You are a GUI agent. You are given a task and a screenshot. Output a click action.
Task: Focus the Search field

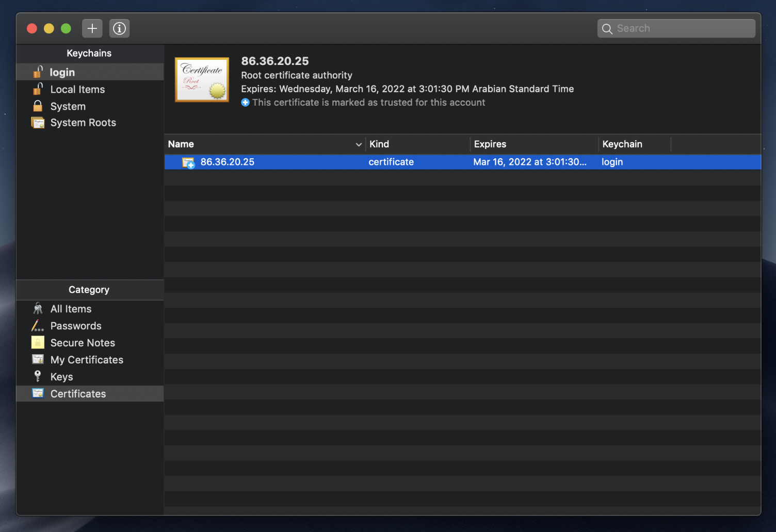(676, 28)
